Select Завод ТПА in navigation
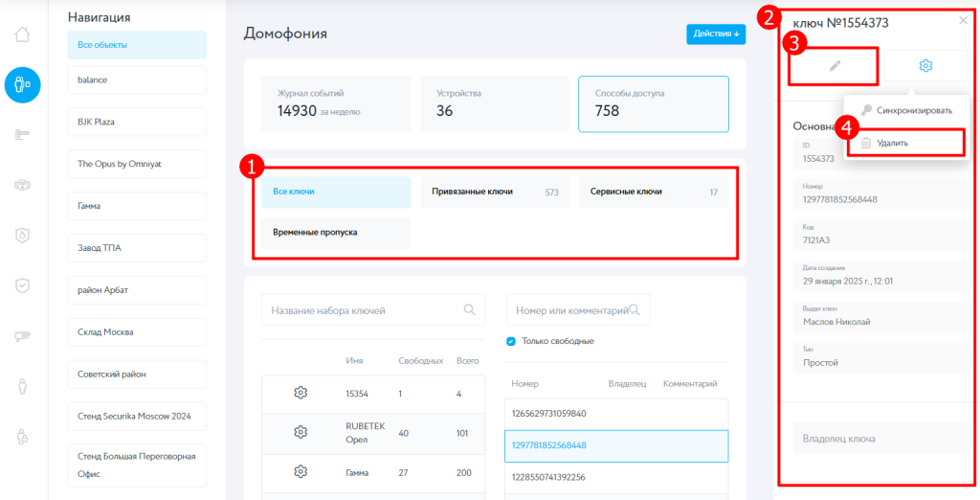 pos(137,248)
